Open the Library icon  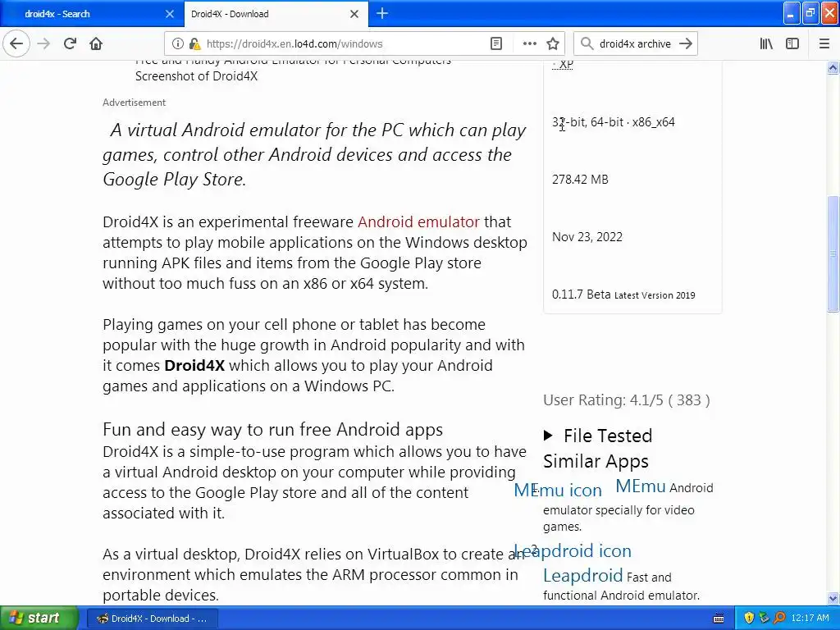click(766, 44)
